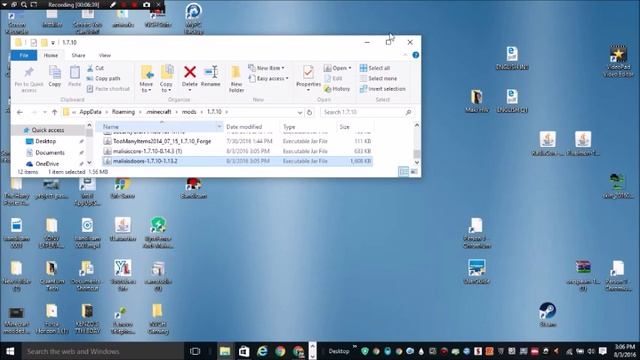Open the Move to dropdown

coord(146,87)
